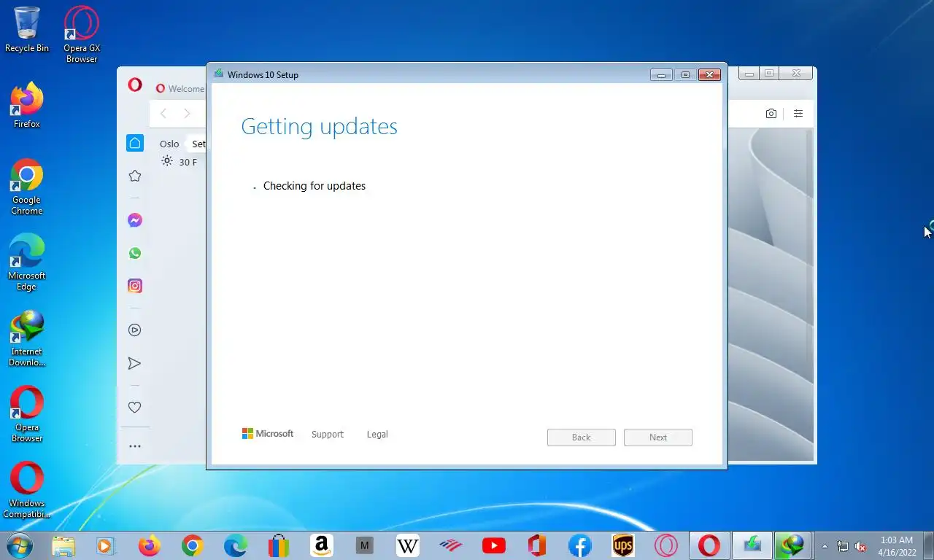Open Microsoft Store from taskbar

(x=279, y=545)
